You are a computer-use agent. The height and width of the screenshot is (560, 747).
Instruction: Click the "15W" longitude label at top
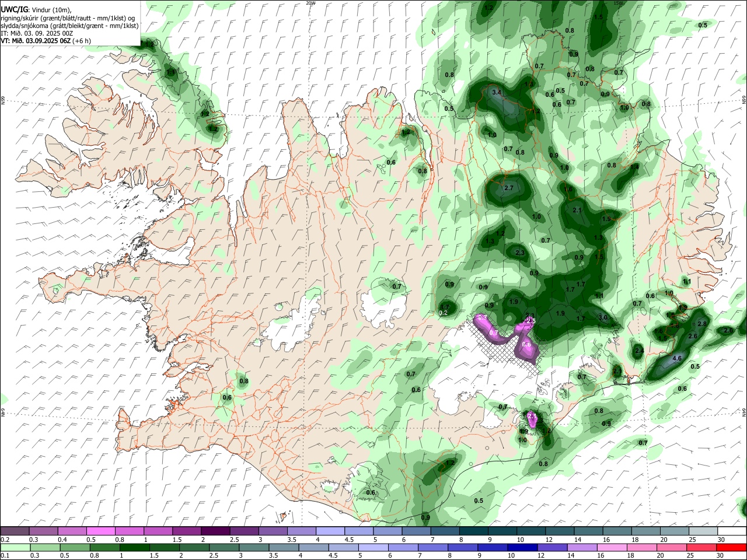(x=617, y=2)
